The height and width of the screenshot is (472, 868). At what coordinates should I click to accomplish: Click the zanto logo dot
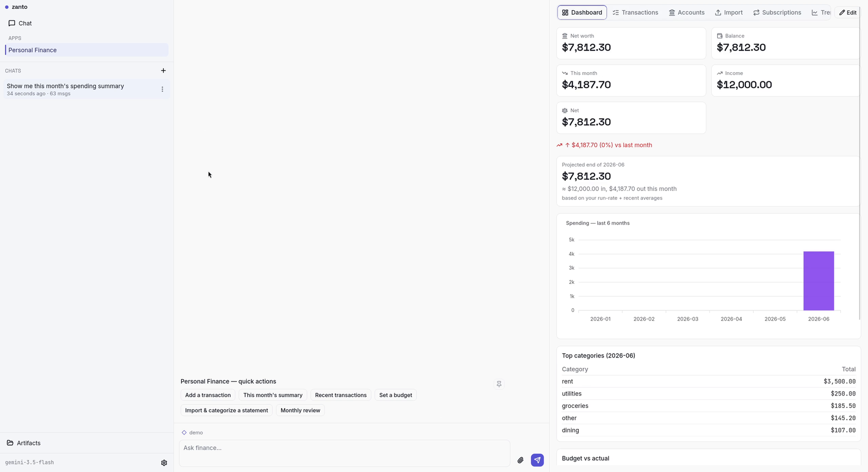(x=7, y=7)
